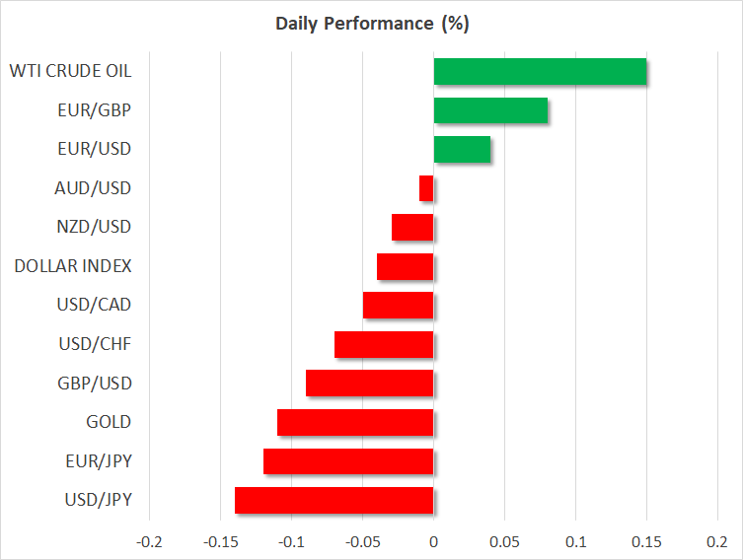
Task: Select the EUR/GBP green bar
Action: [490, 110]
